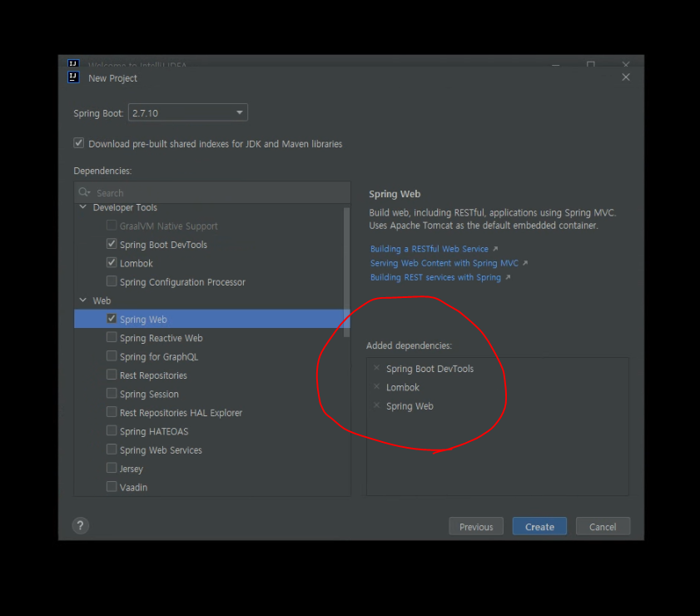Click the IntelliJ logo in New Project title
This screenshot has height=616, width=700.
(73, 77)
